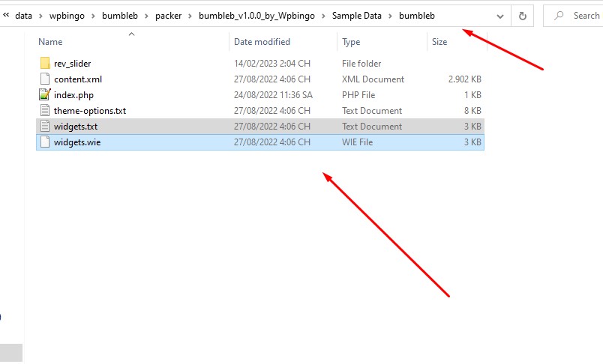Open the rev_slider folder icon
This screenshot has width=603, height=364.
pyautogui.click(x=45, y=64)
